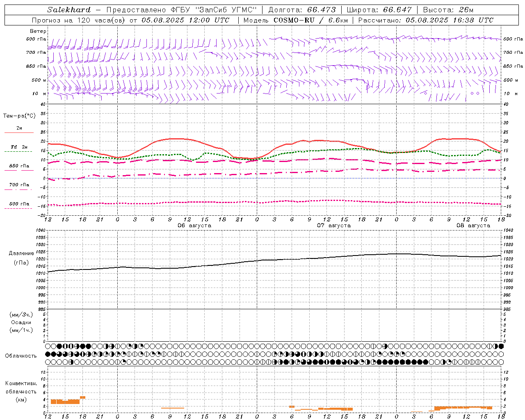
Task: Click the solid line sample under "2м" legend
Action: pos(19,132)
